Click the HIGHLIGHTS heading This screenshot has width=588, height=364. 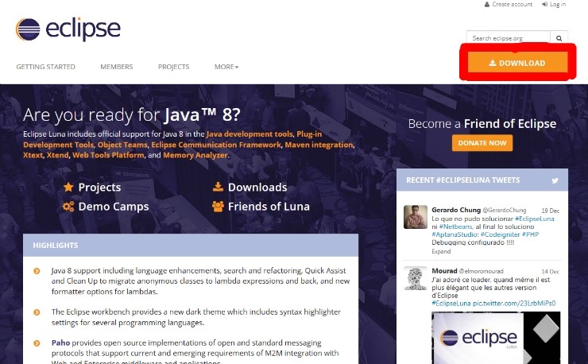56,246
